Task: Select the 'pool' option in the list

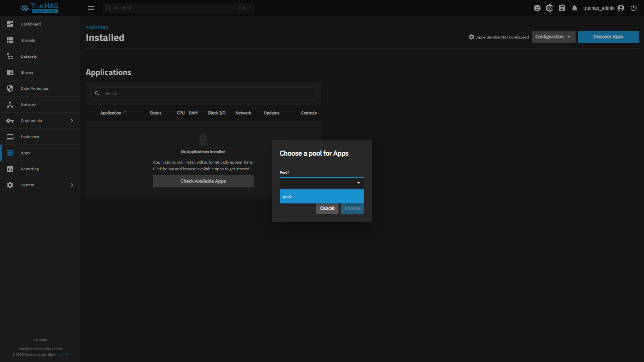Action: (x=322, y=196)
